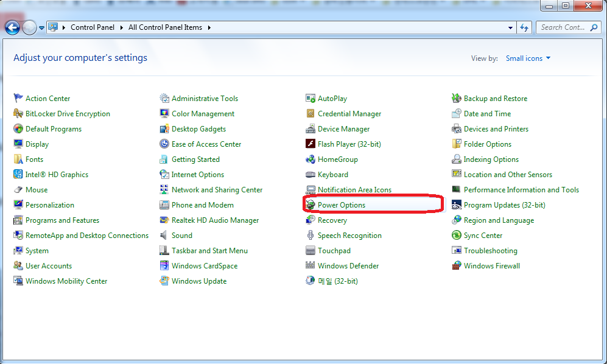
Task: Click the AutoPlay icon
Action: pyautogui.click(x=310, y=99)
